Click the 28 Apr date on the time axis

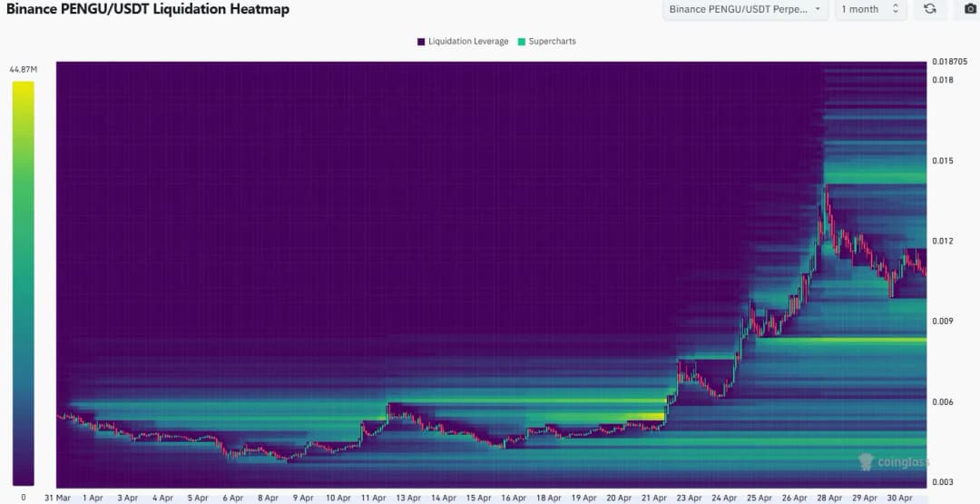[827, 498]
